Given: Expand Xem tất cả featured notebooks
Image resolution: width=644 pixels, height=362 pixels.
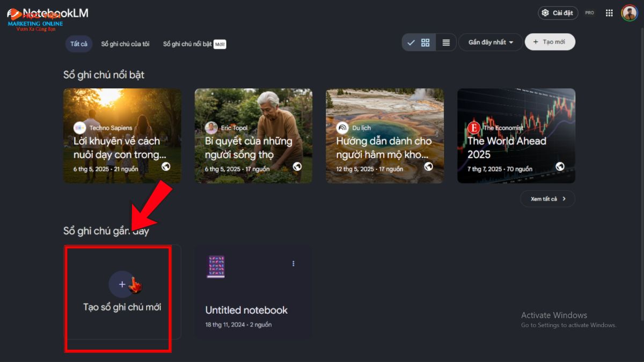Looking at the screenshot, I should (x=547, y=199).
